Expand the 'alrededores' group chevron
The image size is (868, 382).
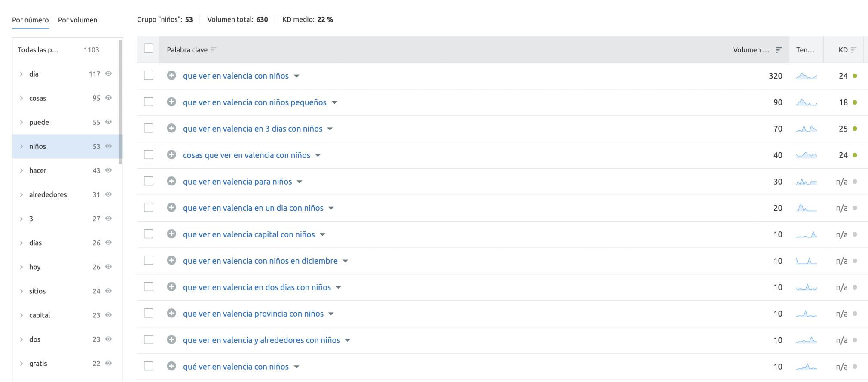(21, 194)
